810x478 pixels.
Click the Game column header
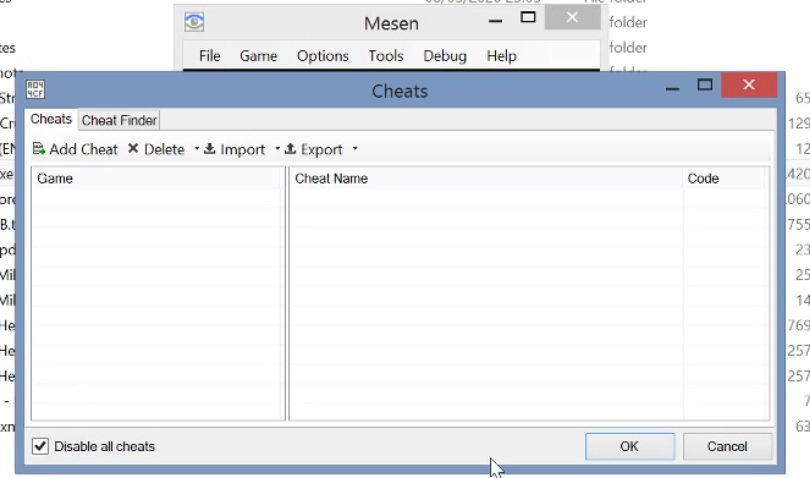point(157,178)
